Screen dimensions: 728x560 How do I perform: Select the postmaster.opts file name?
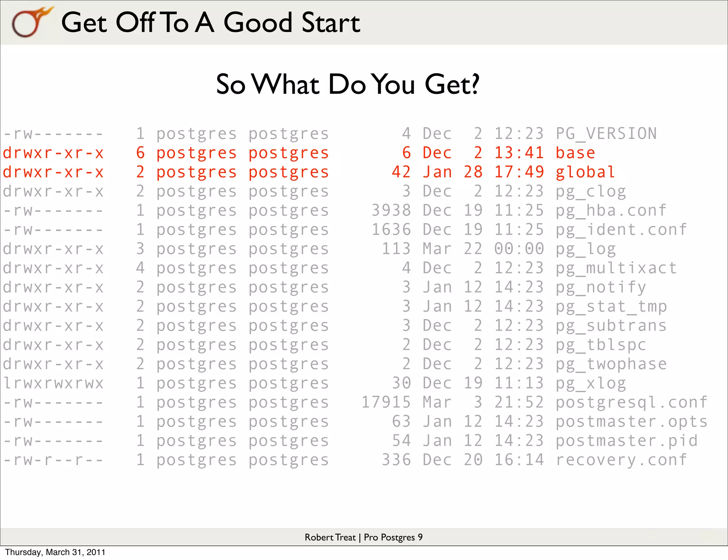[x=632, y=422]
